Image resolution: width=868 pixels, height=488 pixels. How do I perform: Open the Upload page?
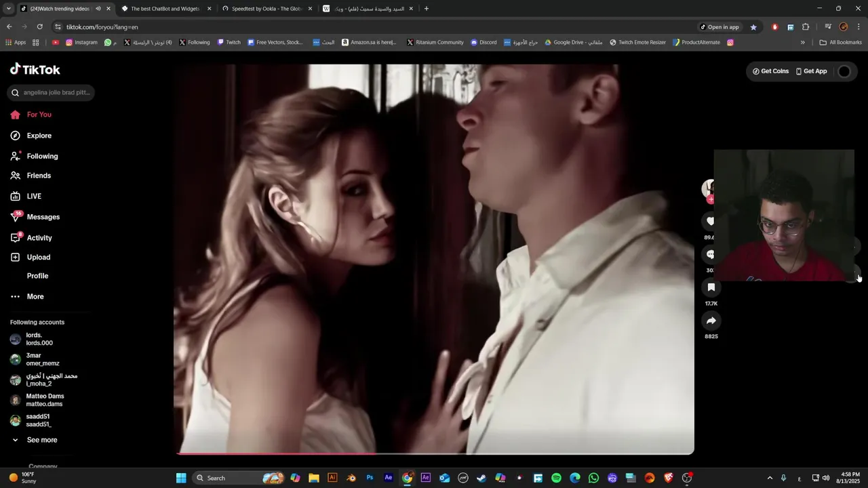click(31, 257)
